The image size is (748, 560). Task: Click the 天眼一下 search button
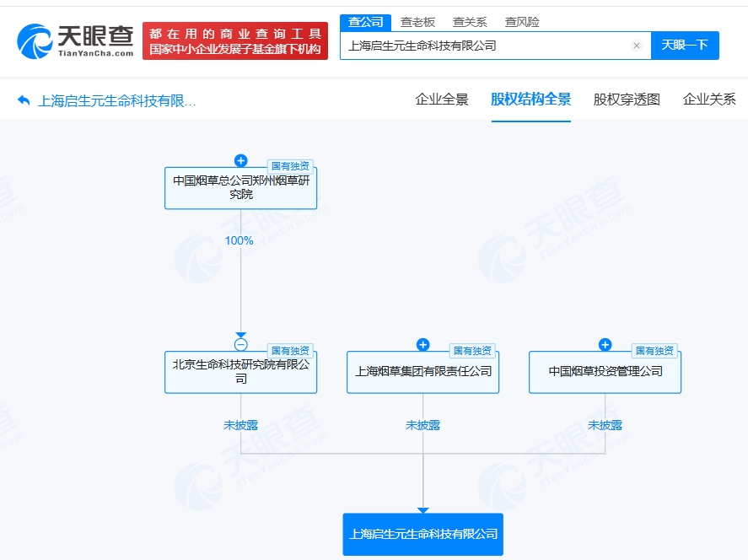pyautogui.click(x=685, y=46)
